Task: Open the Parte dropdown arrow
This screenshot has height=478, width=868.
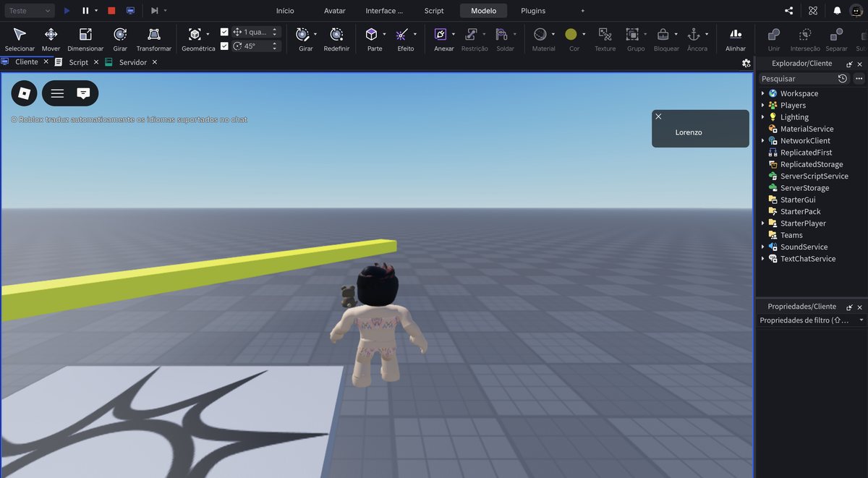Action: pos(384,34)
